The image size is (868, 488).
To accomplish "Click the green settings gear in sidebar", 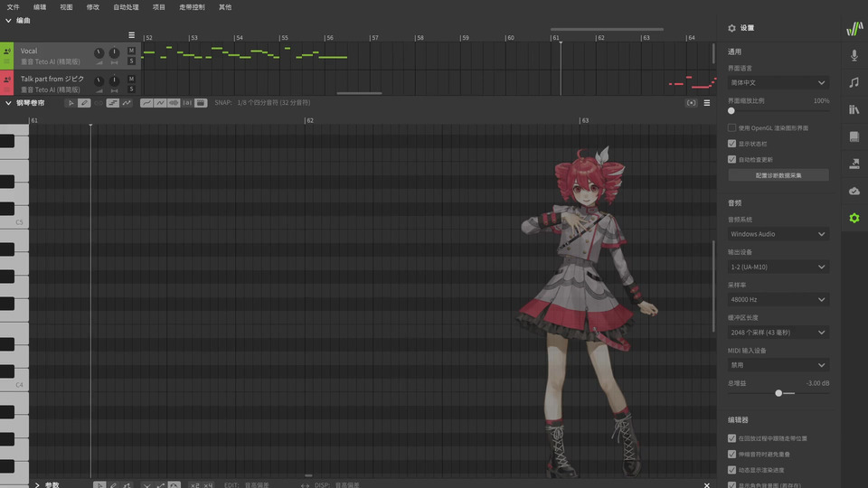I will 854,218.
